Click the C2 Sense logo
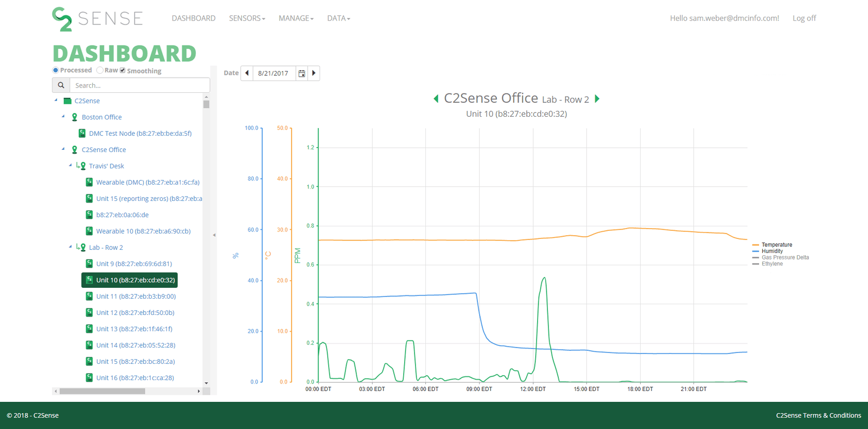The width and height of the screenshot is (868, 429). point(98,18)
